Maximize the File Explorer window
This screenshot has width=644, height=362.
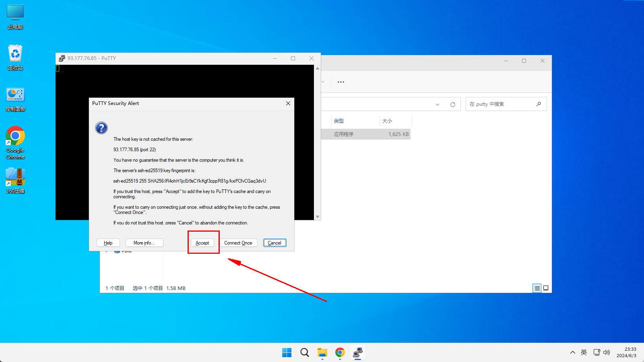click(524, 61)
